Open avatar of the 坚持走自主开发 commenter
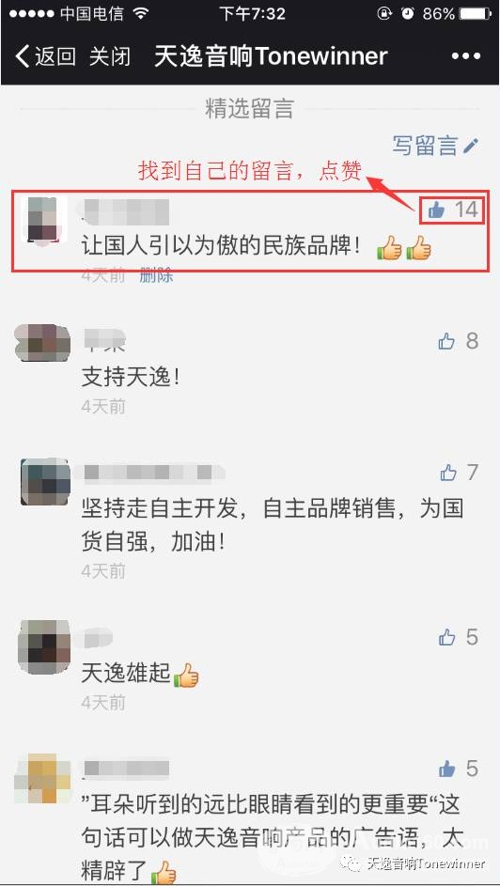 [46, 482]
